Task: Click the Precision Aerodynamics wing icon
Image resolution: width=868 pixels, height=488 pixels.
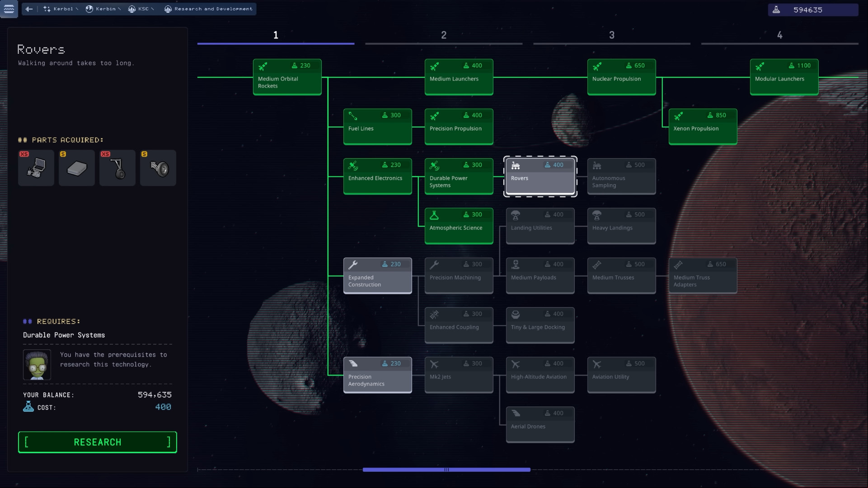Action: 353,364
